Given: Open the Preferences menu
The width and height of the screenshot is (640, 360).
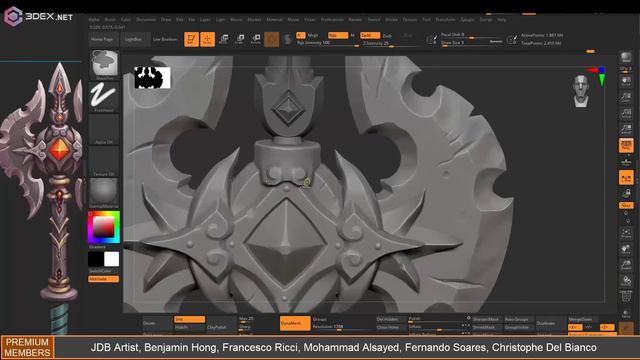Looking at the screenshot, I should click(x=332, y=20).
